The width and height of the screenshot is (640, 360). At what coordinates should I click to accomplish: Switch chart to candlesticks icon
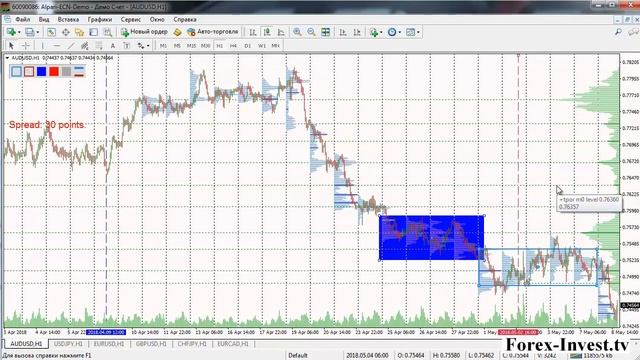(267, 32)
